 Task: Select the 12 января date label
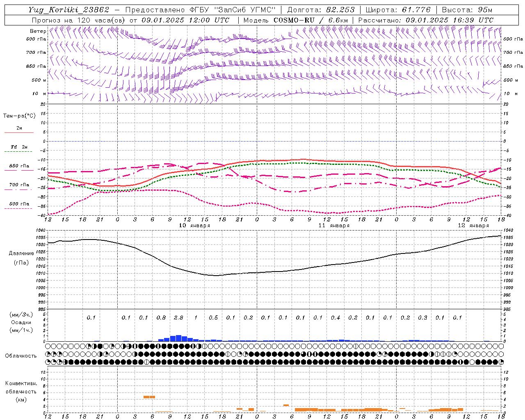(473, 225)
